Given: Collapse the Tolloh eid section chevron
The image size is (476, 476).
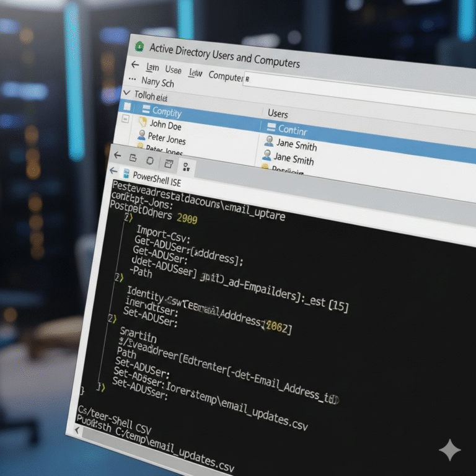Looking at the screenshot, I should pos(127,94).
